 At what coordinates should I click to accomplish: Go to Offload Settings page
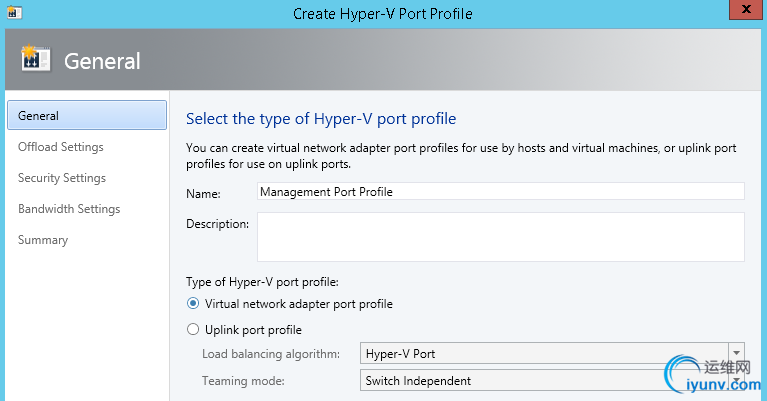click(x=61, y=147)
